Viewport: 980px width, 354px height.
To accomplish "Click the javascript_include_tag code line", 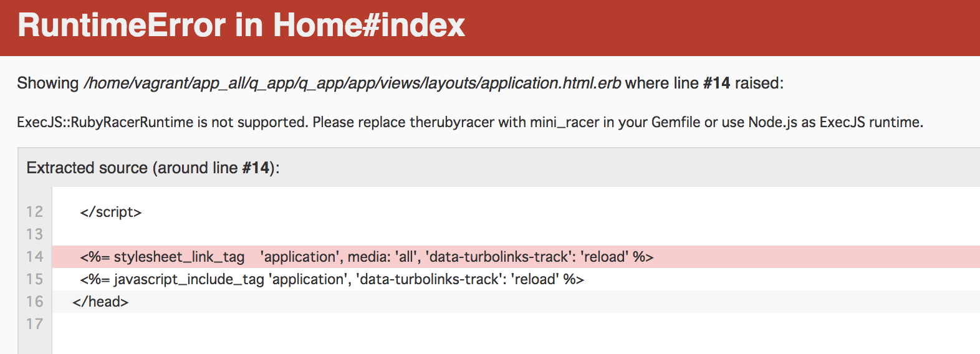I will click(x=332, y=279).
